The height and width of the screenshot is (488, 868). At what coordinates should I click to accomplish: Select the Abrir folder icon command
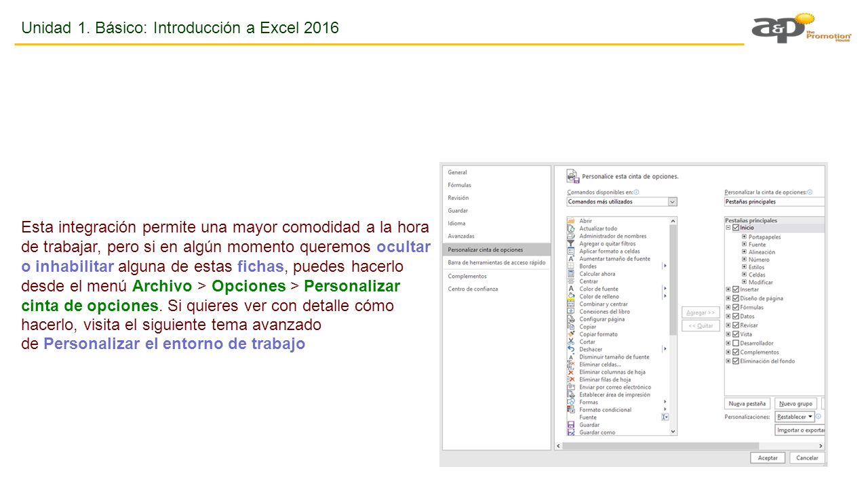[571, 221]
